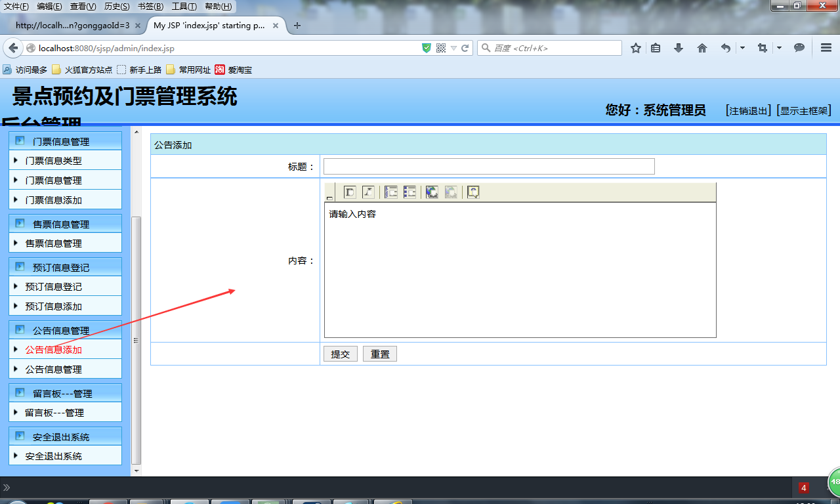Expand the 预订信息登记 section header
840x504 pixels.
66,267
